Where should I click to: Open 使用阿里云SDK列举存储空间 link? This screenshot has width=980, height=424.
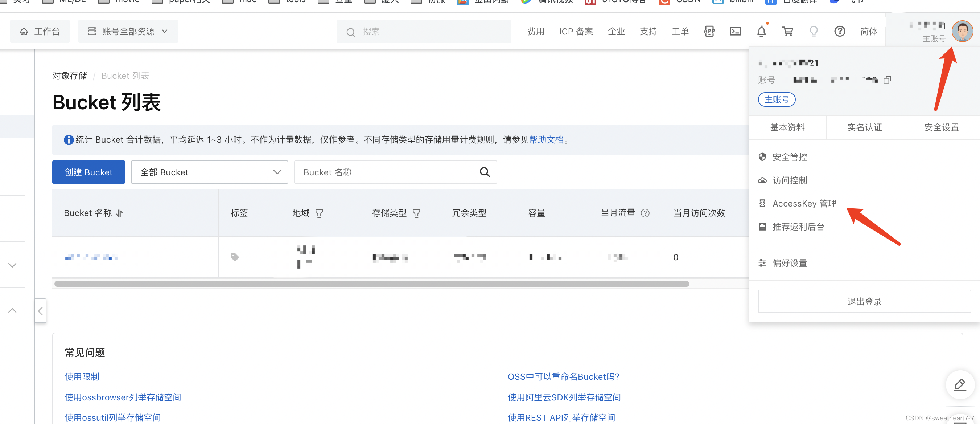[x=564, y=397]
